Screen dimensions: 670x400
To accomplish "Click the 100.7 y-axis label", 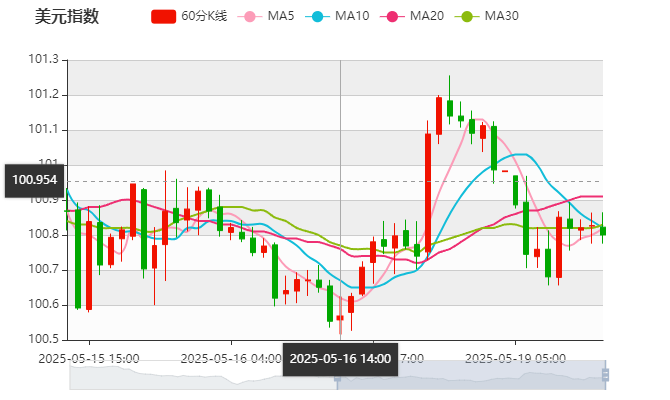I will click(x=46, y=269).
